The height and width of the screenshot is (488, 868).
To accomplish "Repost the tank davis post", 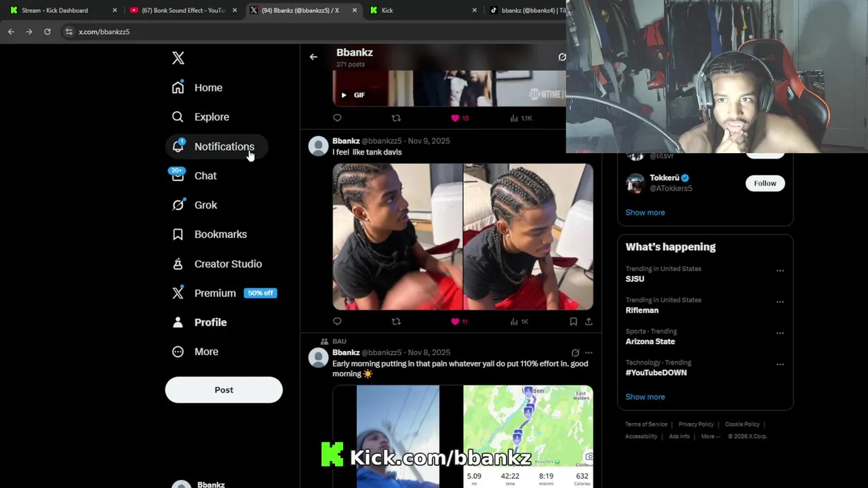I will click(x=396, y=321).
